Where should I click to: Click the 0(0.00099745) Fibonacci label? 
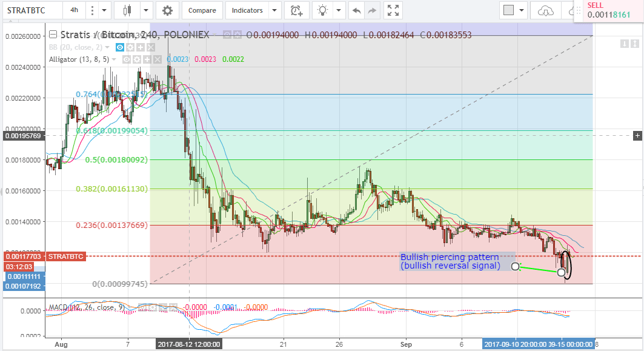coord(120,284)
